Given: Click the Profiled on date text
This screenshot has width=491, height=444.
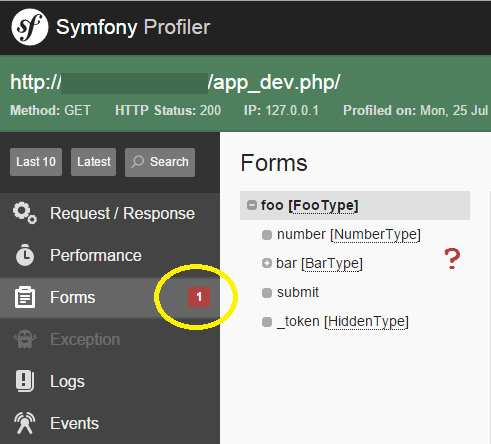Looking at the screenshot, I should 416,110.
